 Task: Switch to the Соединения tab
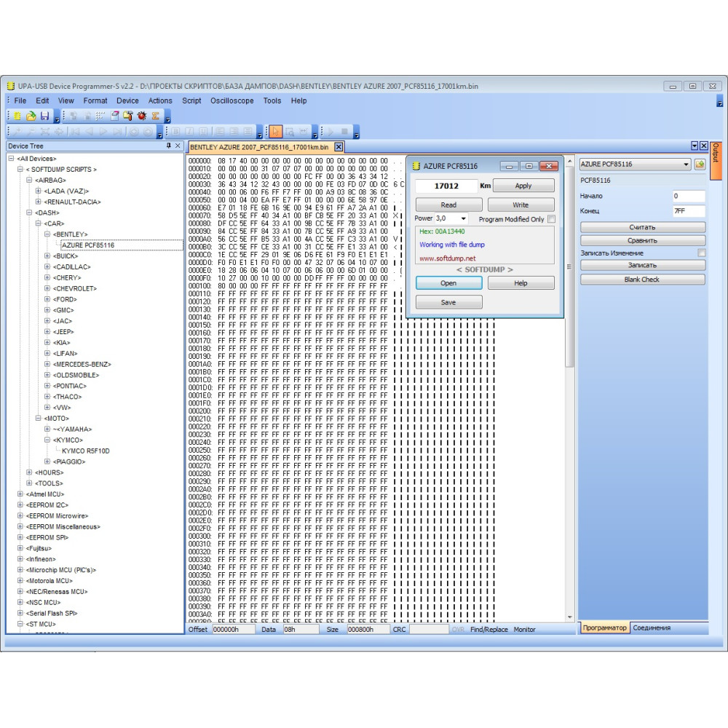pos(652,628)
